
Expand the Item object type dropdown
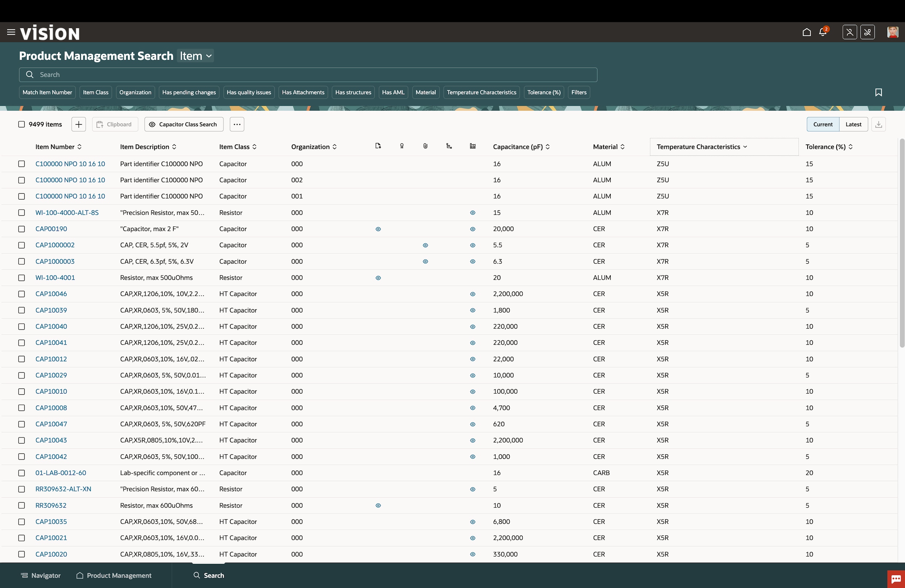(x=195, y=56)
